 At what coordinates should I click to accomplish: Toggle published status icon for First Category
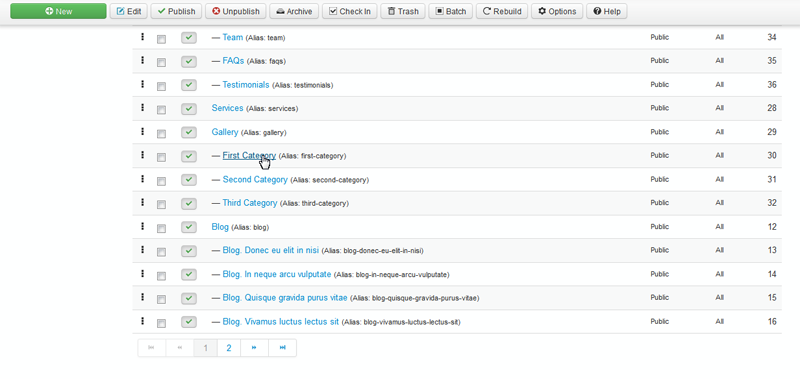[x=189, y=156]
